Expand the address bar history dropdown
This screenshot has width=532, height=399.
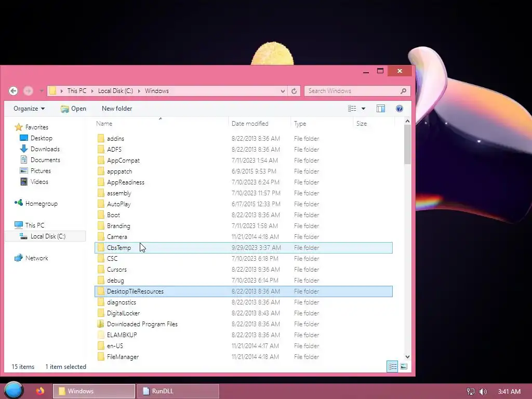283,91
